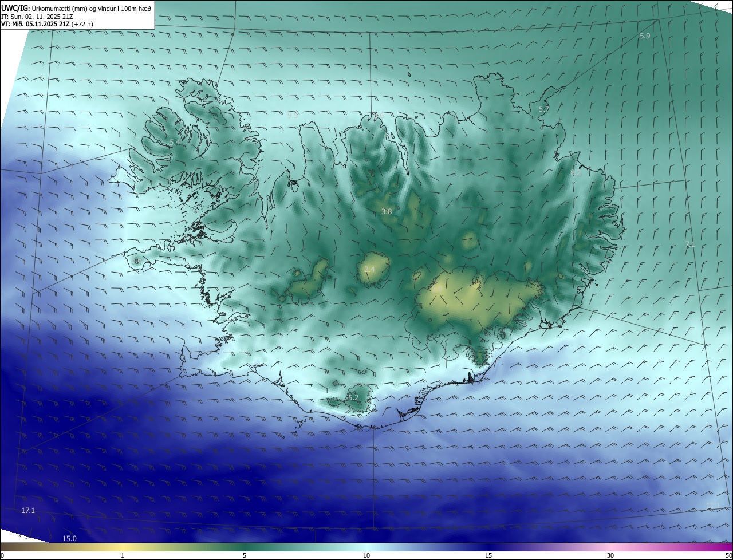
Task: Click the map value 5.9 in the northeast
Action: click(x=645, y=36)
